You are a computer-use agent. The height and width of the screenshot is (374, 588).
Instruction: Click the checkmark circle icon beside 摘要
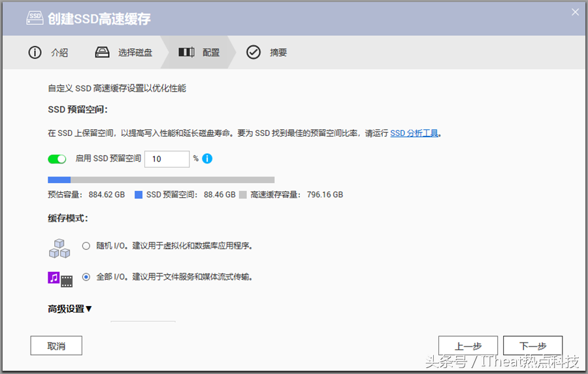tap(253, 52)
